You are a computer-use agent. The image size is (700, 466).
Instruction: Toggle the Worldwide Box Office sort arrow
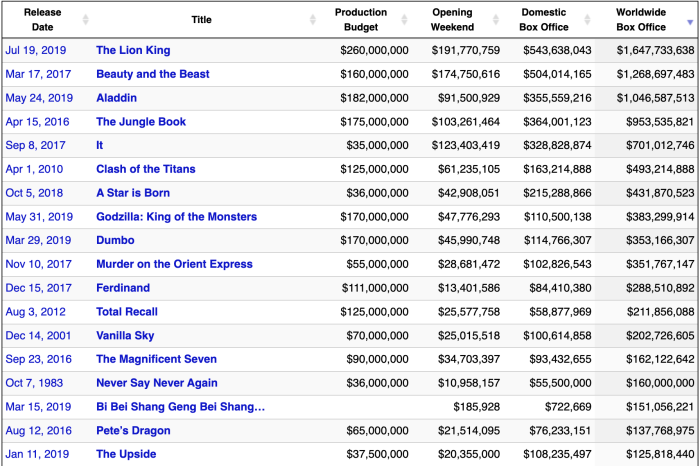689,20
